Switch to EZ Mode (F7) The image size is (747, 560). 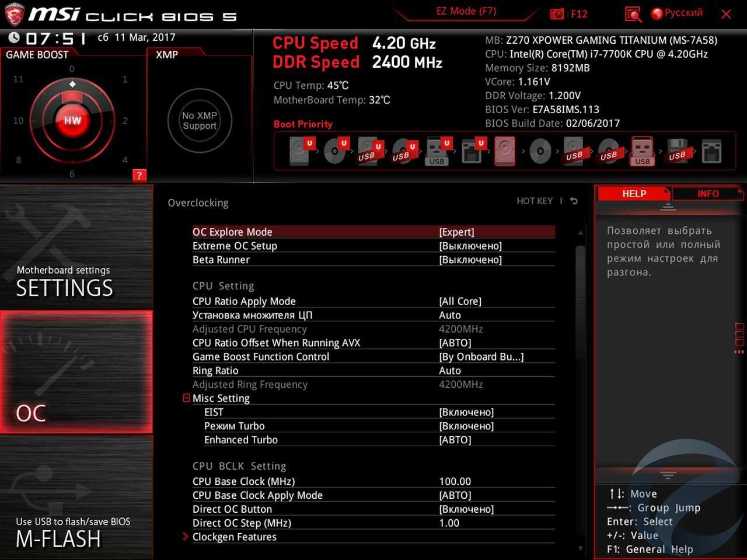pos(466,11)
